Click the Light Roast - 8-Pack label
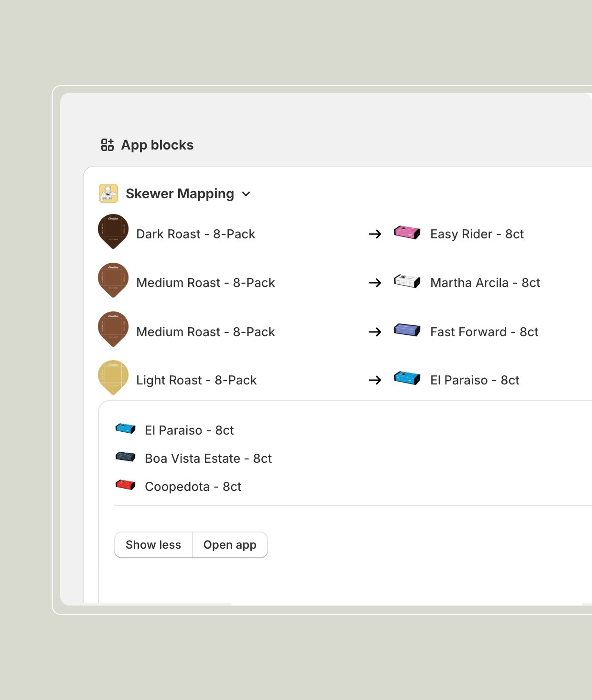The width and height of the screenshot is (592, 700). (x=196, y=380)
